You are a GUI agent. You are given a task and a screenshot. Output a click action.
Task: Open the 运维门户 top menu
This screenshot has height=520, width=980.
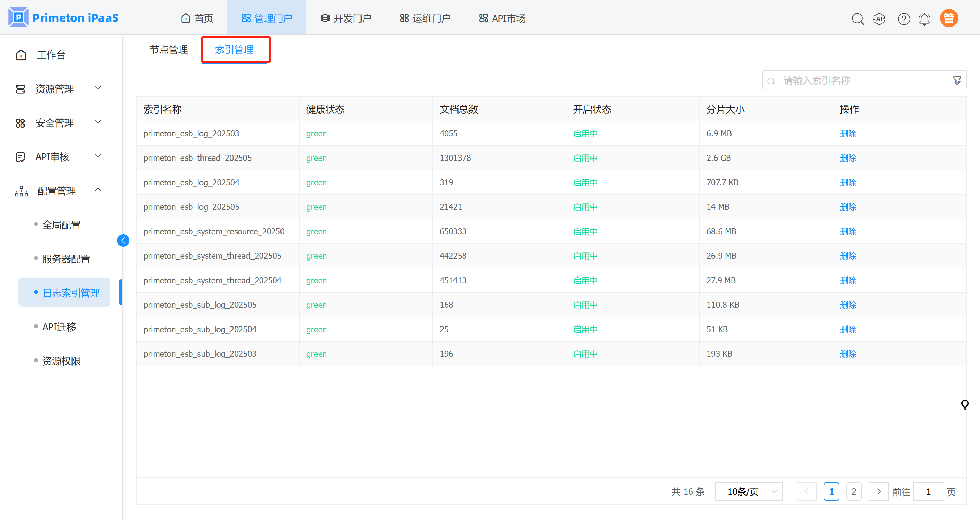425,18
